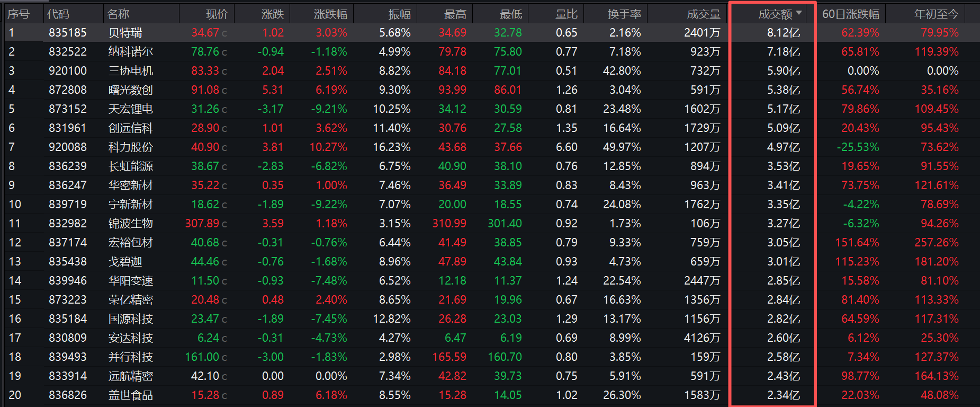980x407 pixels.
Task: Click 换手率 value 49.97%
Action: 622,147
